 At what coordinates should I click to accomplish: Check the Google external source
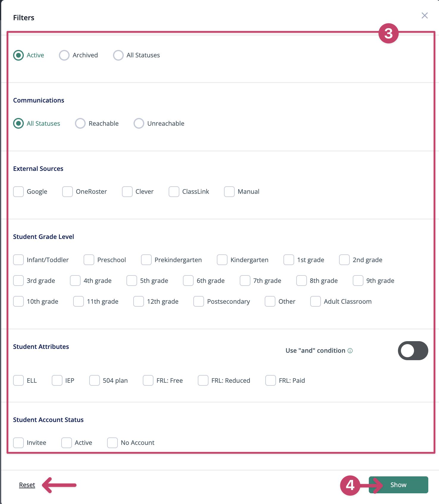point(18,192)
